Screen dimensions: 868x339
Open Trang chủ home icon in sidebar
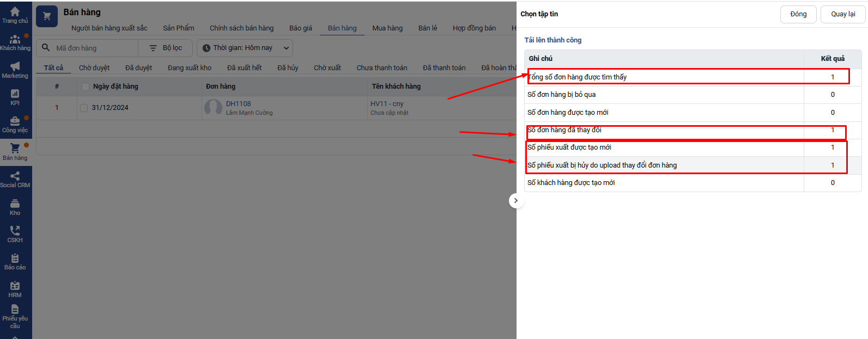(15, 11)
